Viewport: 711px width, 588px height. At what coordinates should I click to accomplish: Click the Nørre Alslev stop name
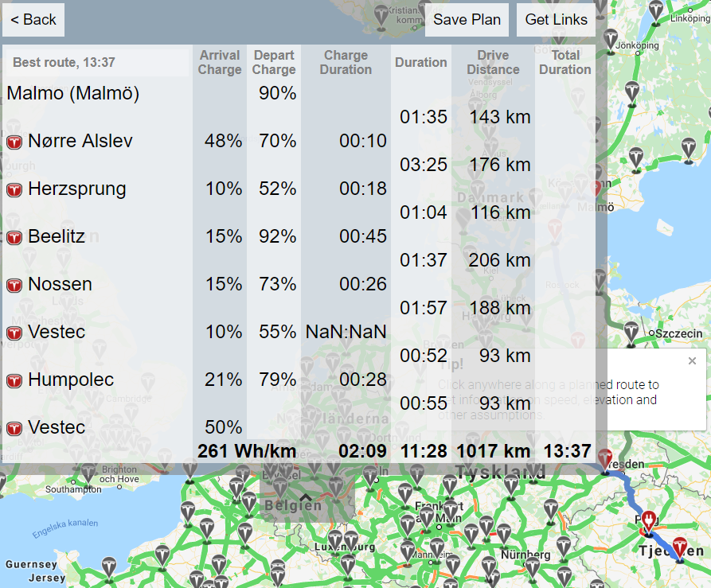[80, 141]
